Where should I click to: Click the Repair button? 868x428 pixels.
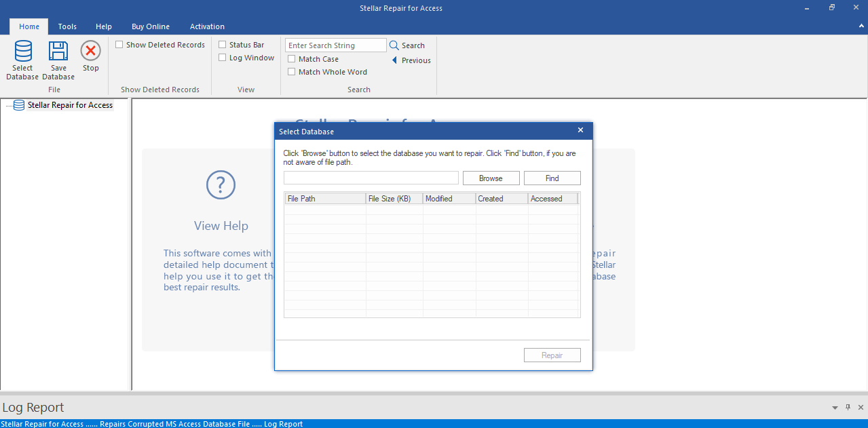click(552, 355)
